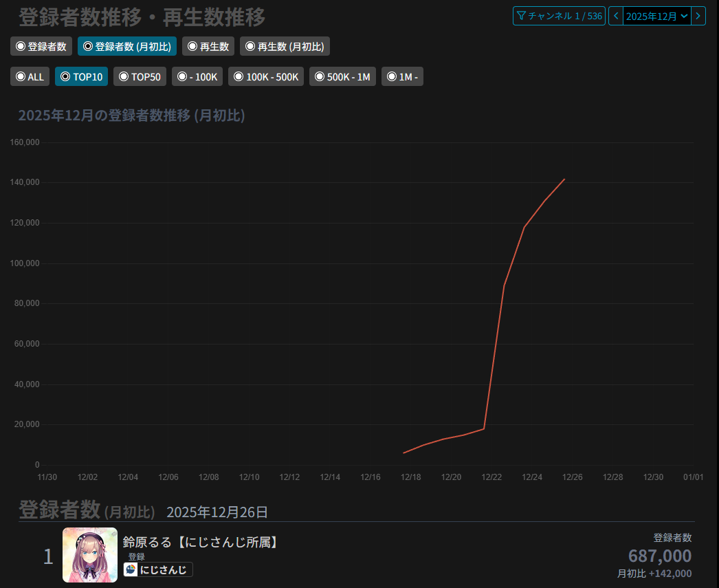The height and width of the screenshot is (588, 719).
Task: Click the rank number 1
Action: click(48, 557)
